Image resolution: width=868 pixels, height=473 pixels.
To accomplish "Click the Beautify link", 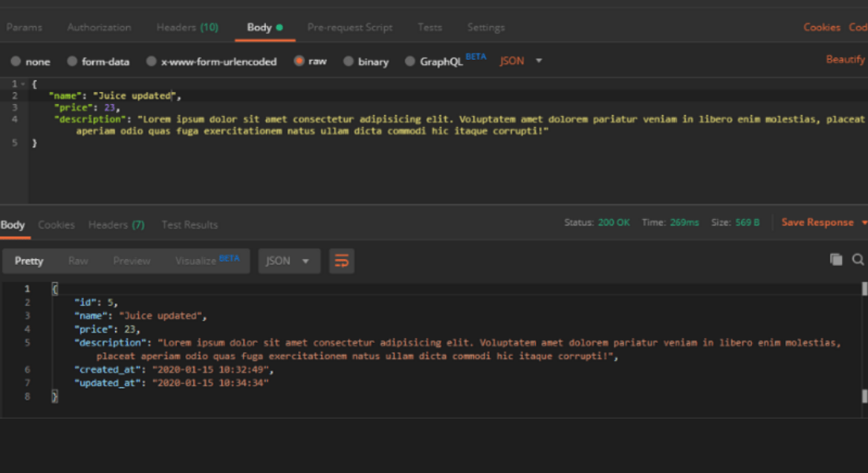I will (845, 59).
